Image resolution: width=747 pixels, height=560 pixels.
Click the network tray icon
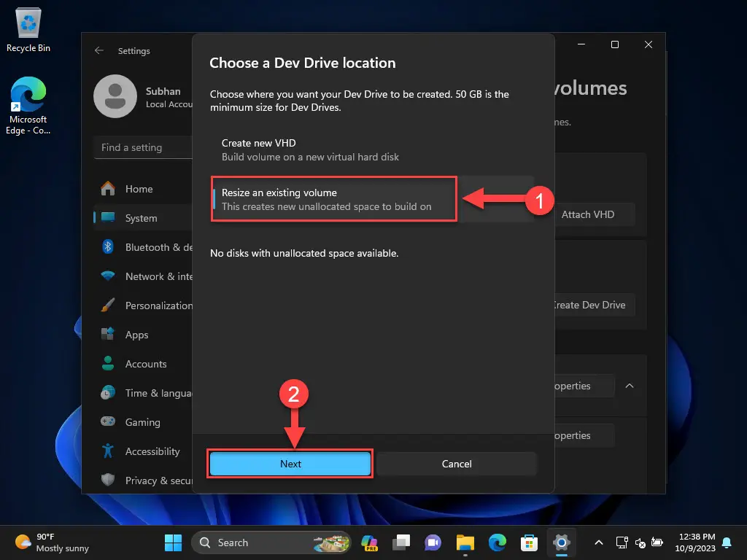tap(622, 542)
